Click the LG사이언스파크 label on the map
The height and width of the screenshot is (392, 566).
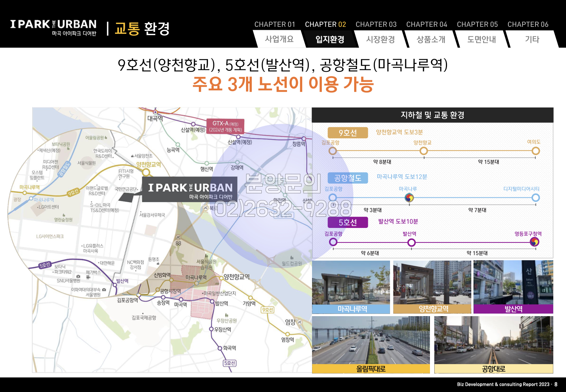pos(50,236)
